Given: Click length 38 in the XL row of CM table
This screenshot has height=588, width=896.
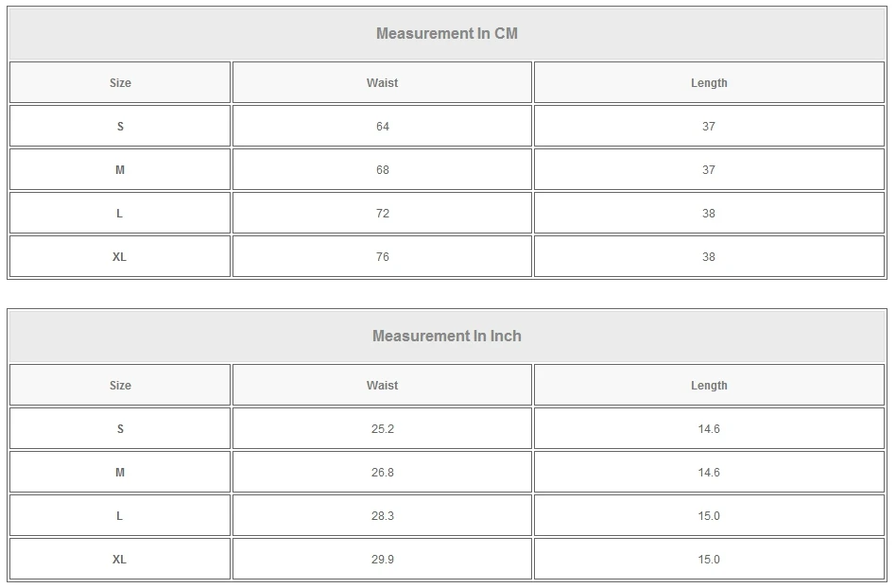Looking at the screenshot, I should (709, 257).
